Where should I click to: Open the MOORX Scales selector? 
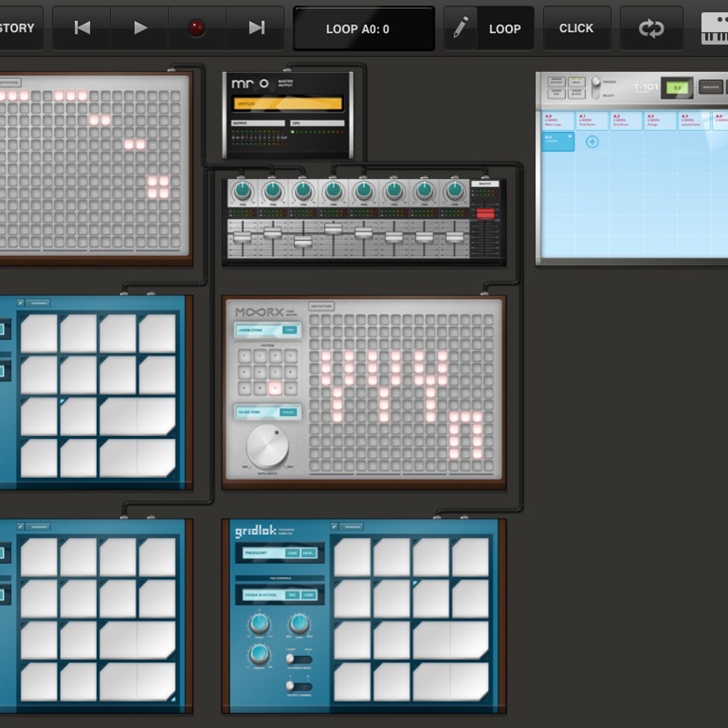click(x=288, y=412)
